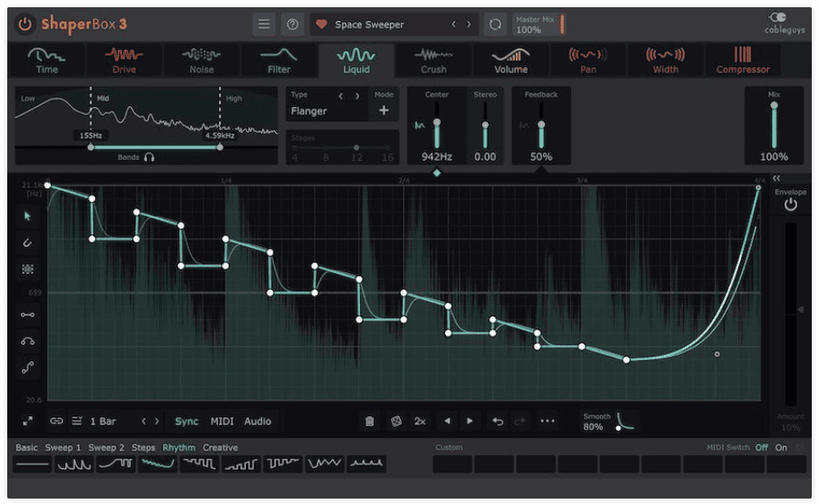
Task: Toggle band headphones solo icon
Action: 149,157
